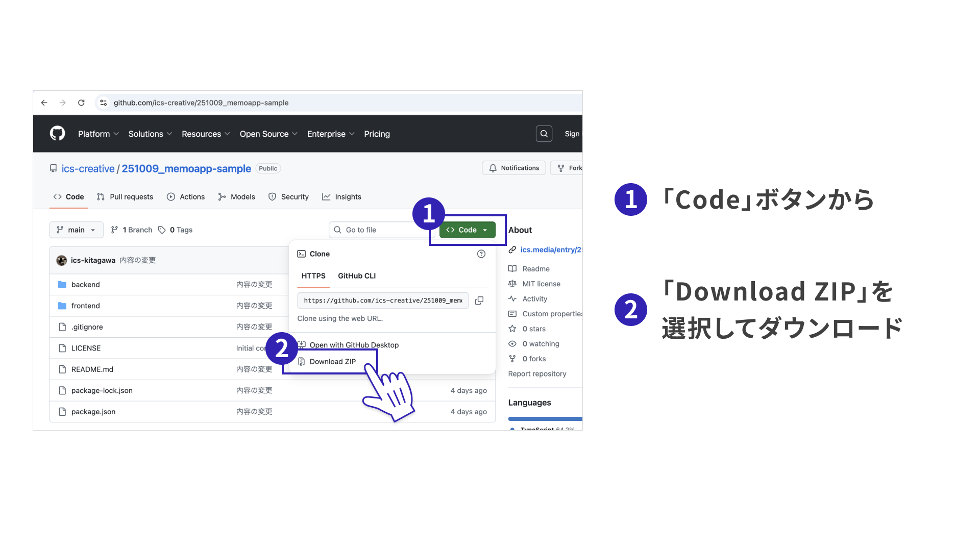Expand the Open Source menu
This screenshot has width=980, height=551.
click(x=268, y=134)
